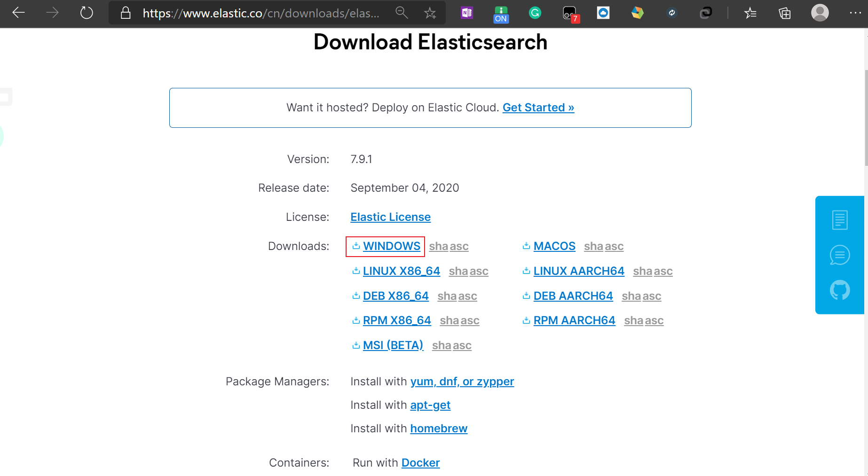The width and height of the screenshot is (868, 476).
Task: Open the Docker container instructions
Action: pos(421,463)
